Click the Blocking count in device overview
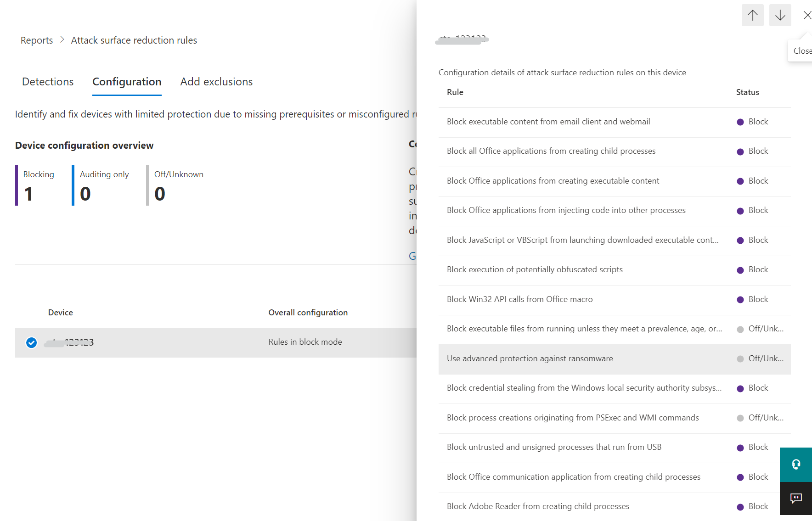 pos(28,193)
